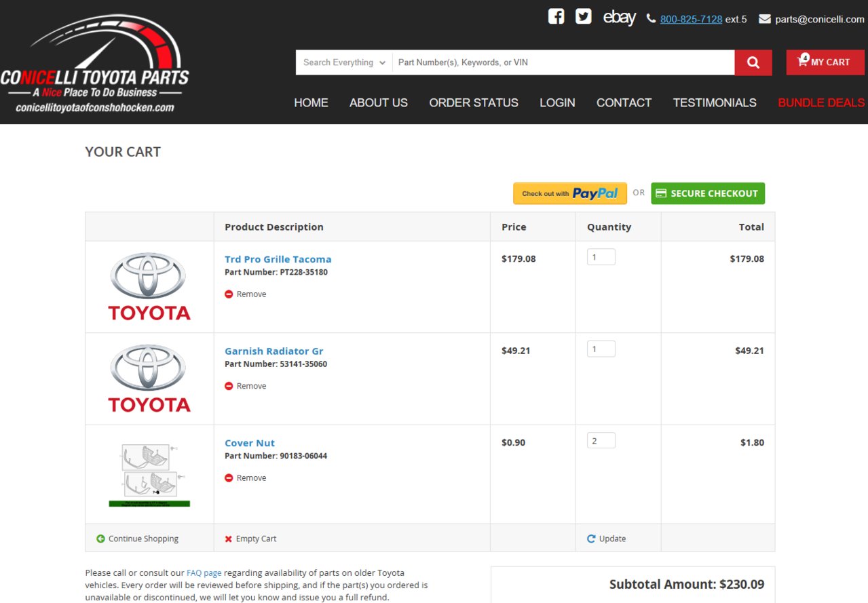Click the Empty Cart text
This screenshot has width=868, height=603.
point(256,539)
